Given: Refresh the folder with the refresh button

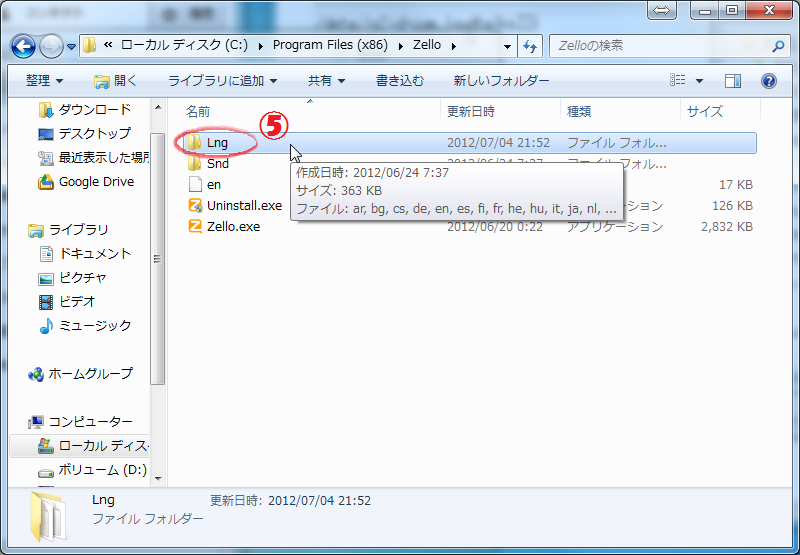Looking at the screenshot, I should (530, 46).
